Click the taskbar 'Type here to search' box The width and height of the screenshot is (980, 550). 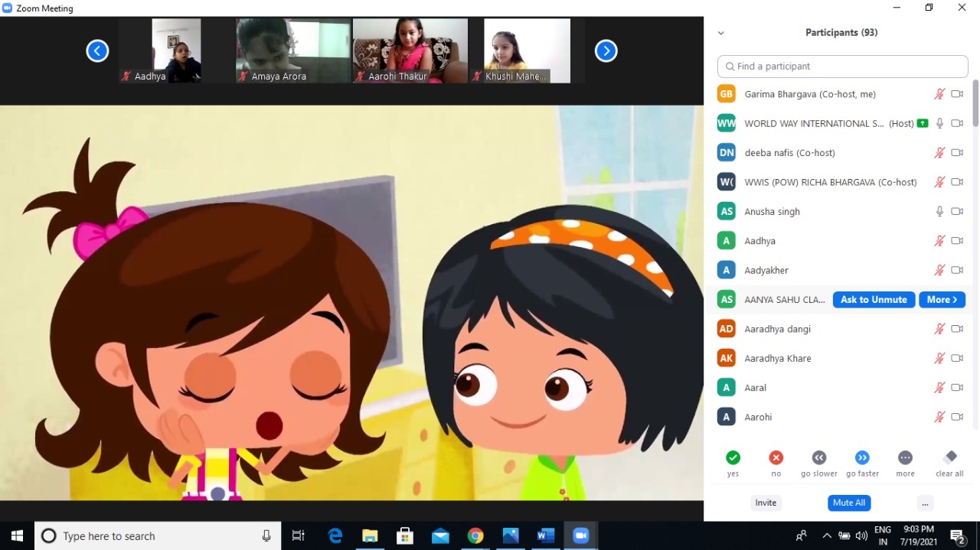(157, 536)
